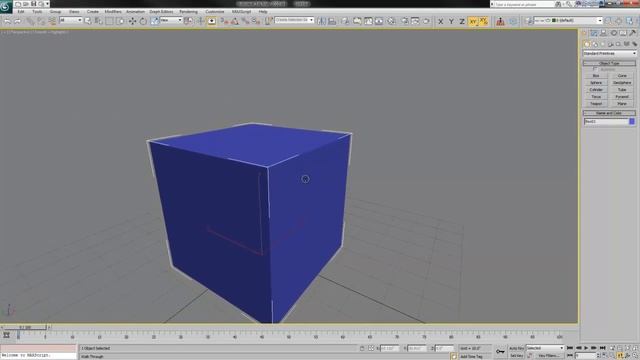Open the Tools menu
Image resolution: width=640 pixels, height=360 pixels.
[37, 12]
